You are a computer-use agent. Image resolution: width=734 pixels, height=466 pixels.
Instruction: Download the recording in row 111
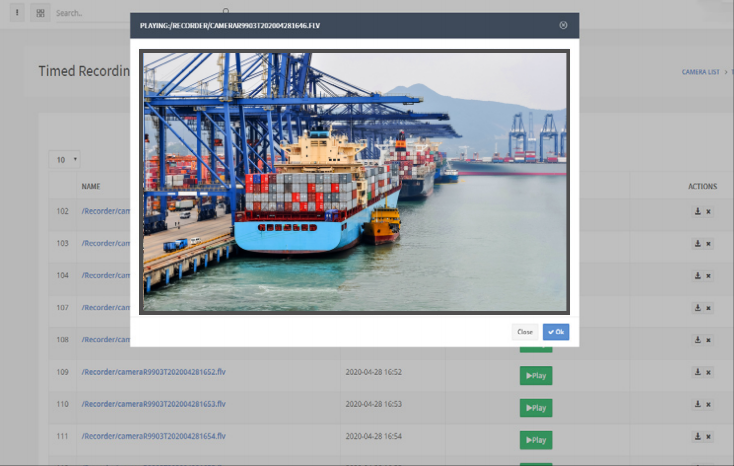click(697, 436)
